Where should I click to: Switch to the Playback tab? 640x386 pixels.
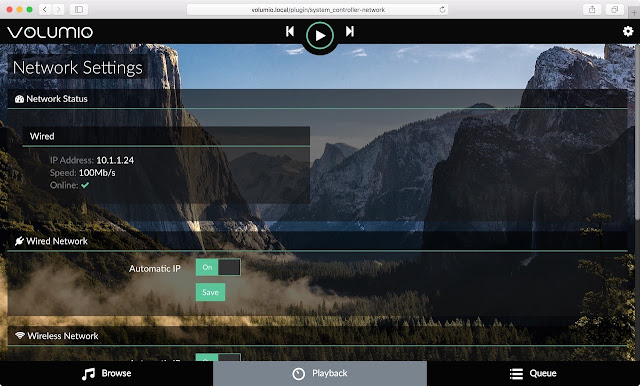320,373
